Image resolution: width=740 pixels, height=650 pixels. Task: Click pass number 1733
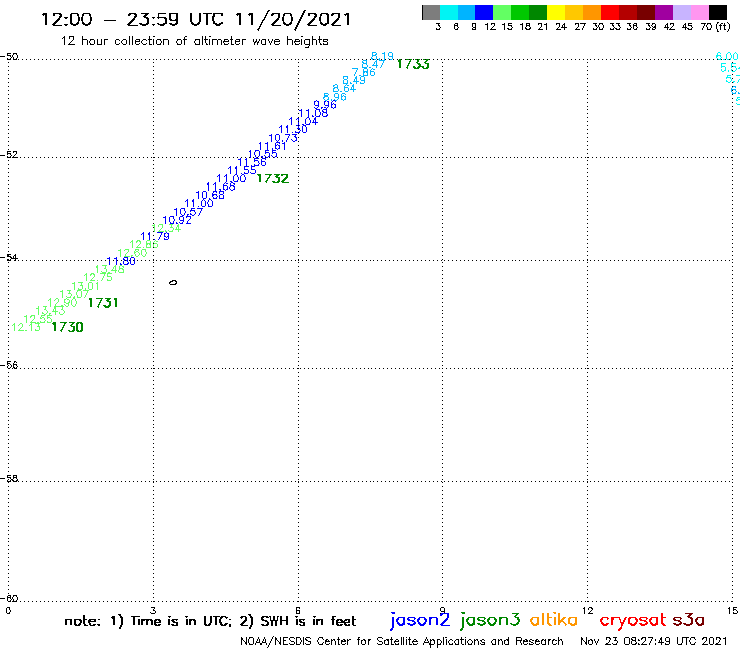tap(413, 64)
